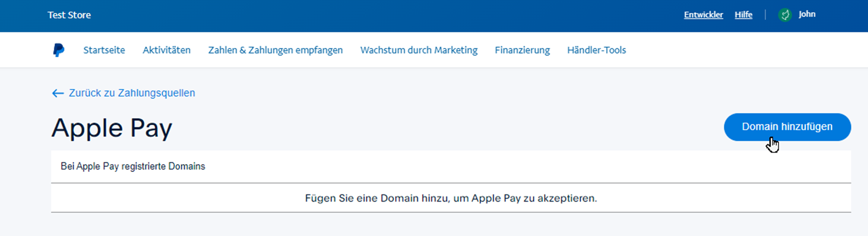The image size is (868, 236).
Task: Click the back arrow icon
Action: (57, 93)
